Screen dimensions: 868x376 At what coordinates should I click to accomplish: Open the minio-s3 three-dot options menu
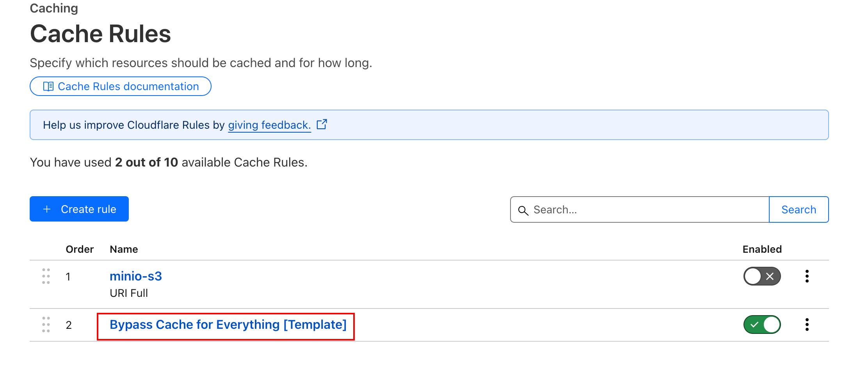[x=807, y=277]
